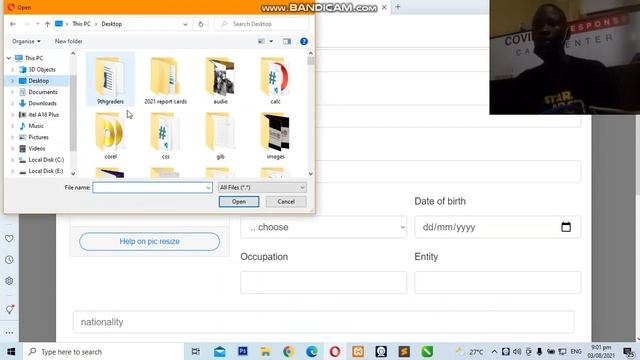
Task: Open browser sidebar three-dots menu
Action: pos(9,333)
